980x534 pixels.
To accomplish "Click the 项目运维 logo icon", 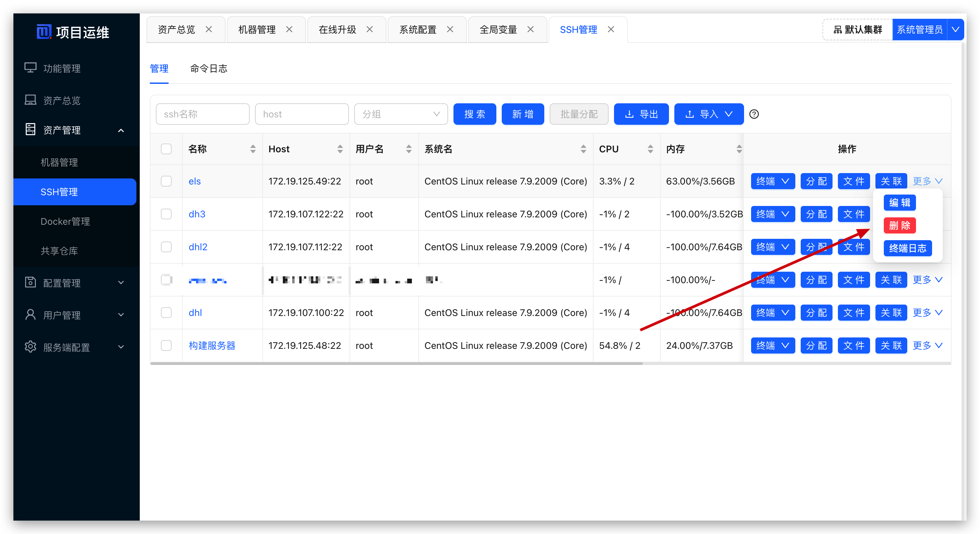I will (x=44, y=32).
